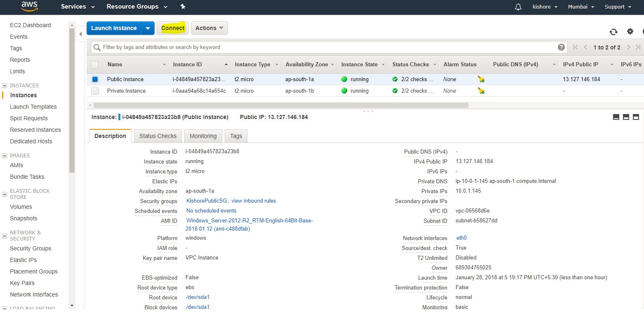
Task: Uncheck the Public Instance row checkbox
Action: tap(95, 79)
